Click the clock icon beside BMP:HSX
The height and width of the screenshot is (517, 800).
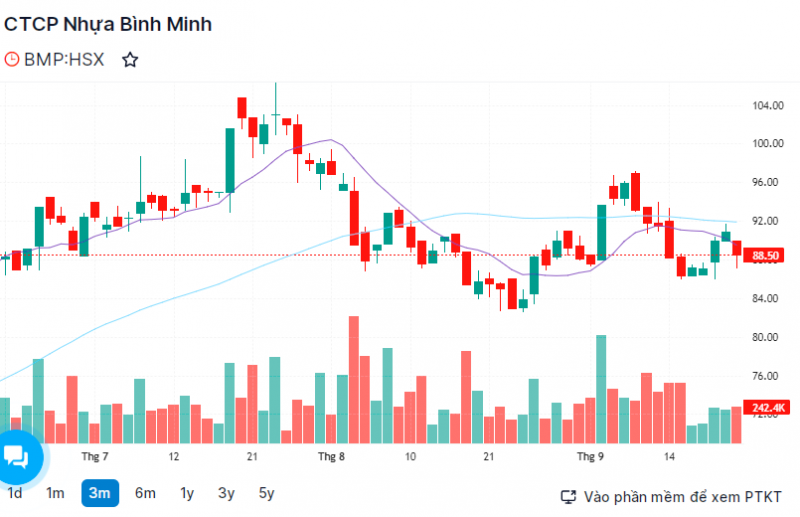click(12, 59)
